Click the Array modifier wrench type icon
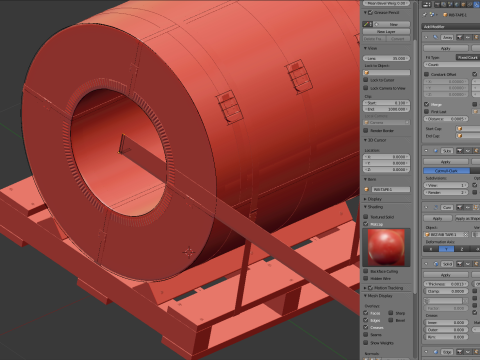480x360 pixels. coord(435,37)
